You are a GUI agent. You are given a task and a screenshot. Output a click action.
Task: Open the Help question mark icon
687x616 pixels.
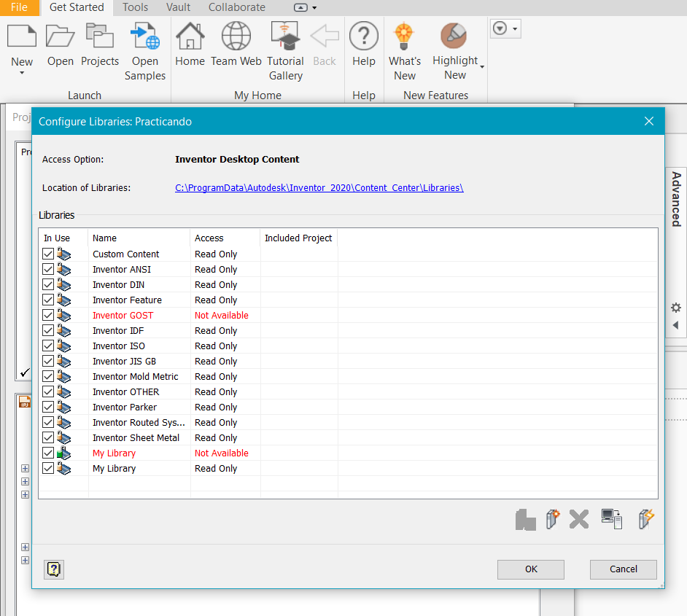[x=363, y=35]
